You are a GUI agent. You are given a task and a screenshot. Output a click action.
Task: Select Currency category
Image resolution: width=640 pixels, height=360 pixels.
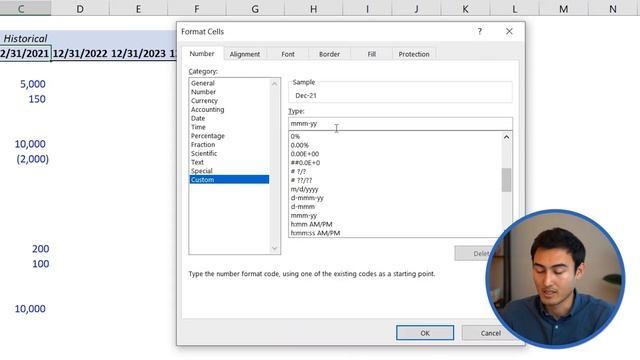point(229,101)
